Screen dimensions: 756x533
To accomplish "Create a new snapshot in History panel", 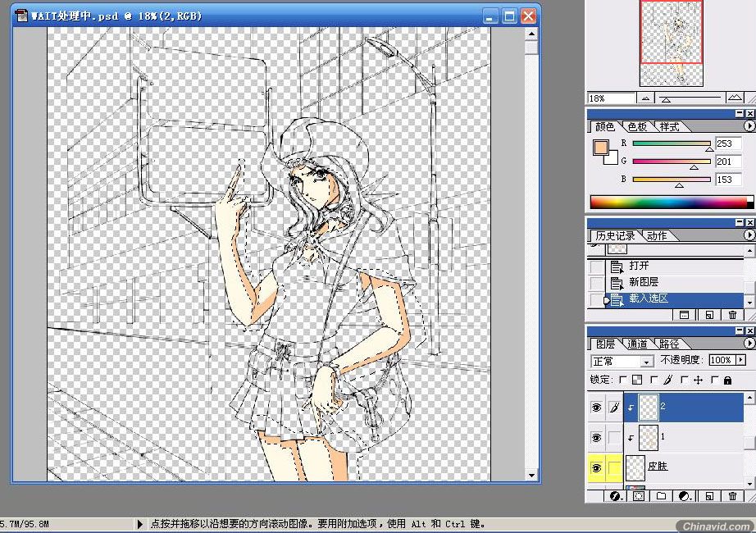I will tap(709, 315).
